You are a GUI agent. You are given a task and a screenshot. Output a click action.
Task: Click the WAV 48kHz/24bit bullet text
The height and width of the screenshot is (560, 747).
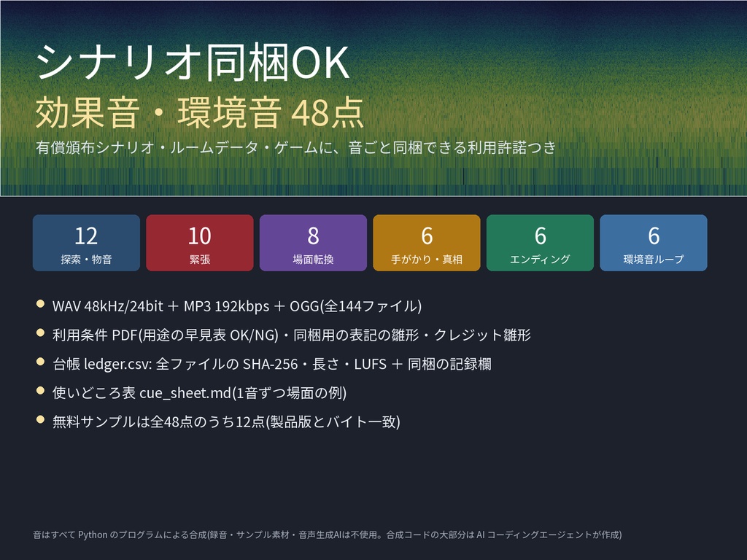click(237, 306)
